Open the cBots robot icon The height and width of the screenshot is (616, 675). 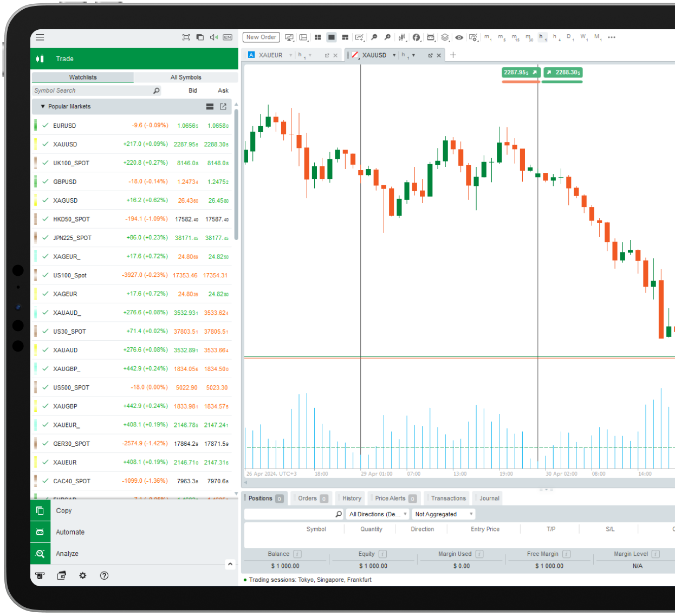(431, 37)
